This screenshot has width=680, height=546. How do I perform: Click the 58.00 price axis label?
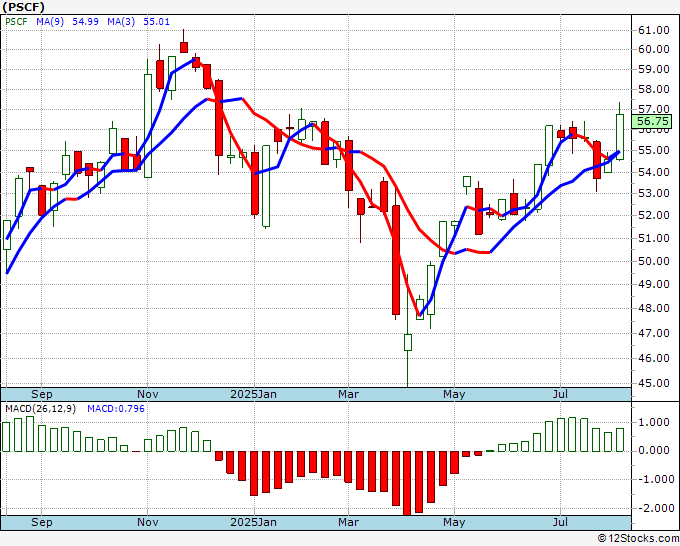tap(654, 89)
